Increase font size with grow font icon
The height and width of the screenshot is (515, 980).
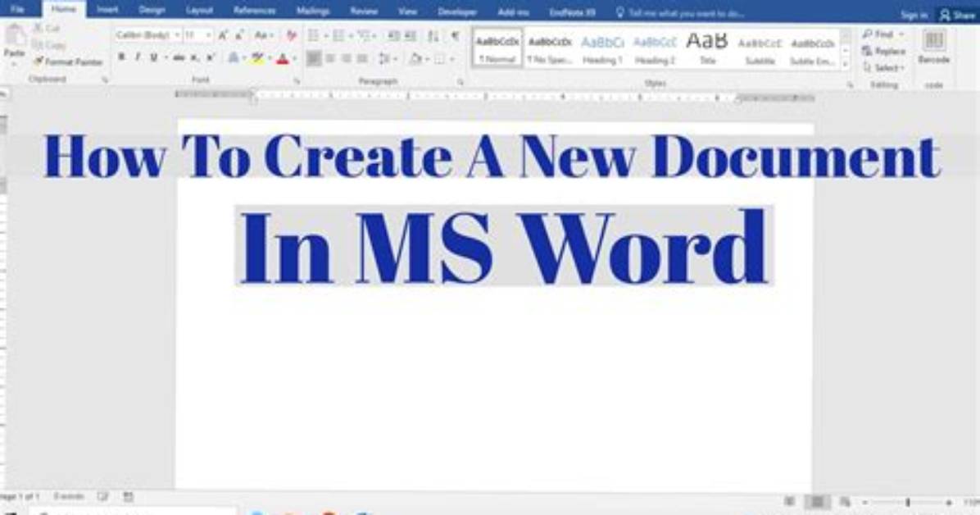(x=223, y=35)
